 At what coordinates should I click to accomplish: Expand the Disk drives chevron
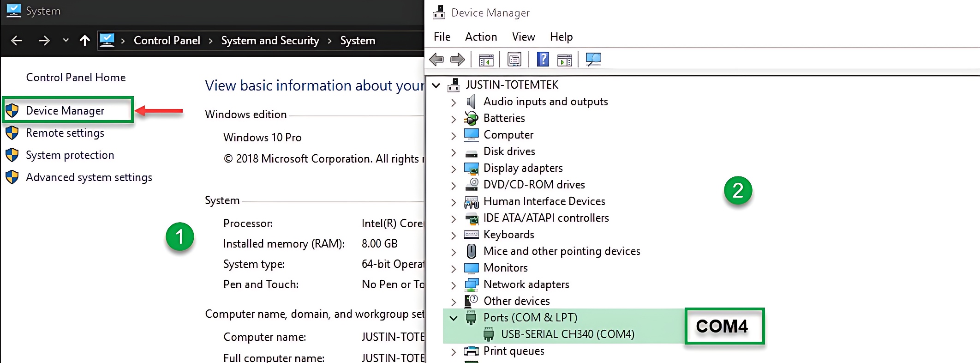[454, 152]
